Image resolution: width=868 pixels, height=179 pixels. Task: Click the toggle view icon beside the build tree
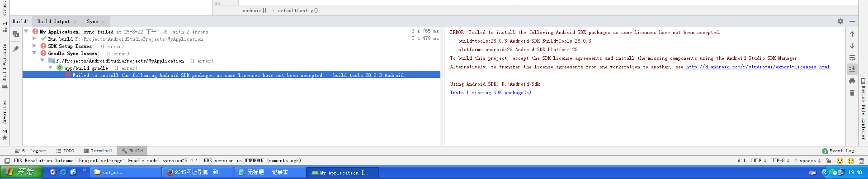coord(16,34)
